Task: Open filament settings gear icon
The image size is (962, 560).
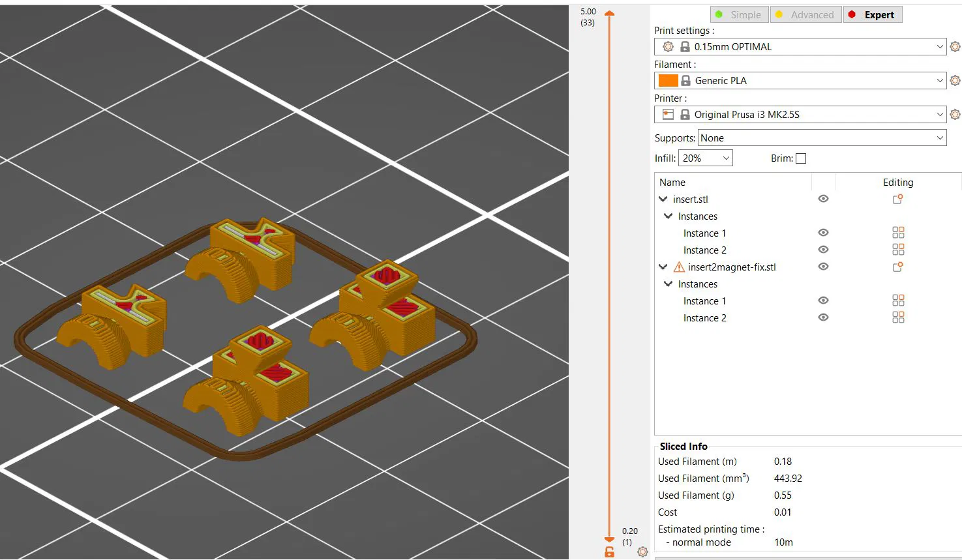Action: [955, 80]
